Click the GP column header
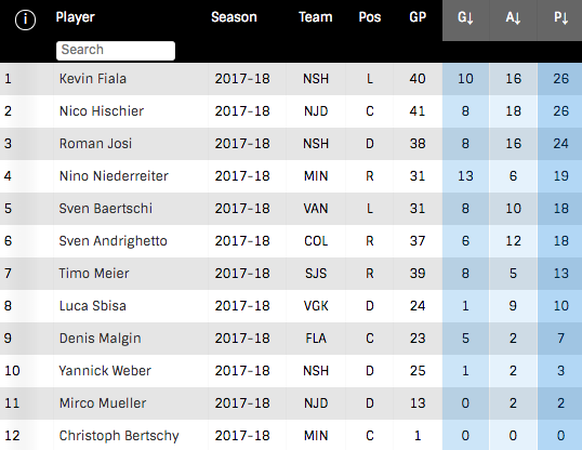582x450 pixels. tap(418, 17)
